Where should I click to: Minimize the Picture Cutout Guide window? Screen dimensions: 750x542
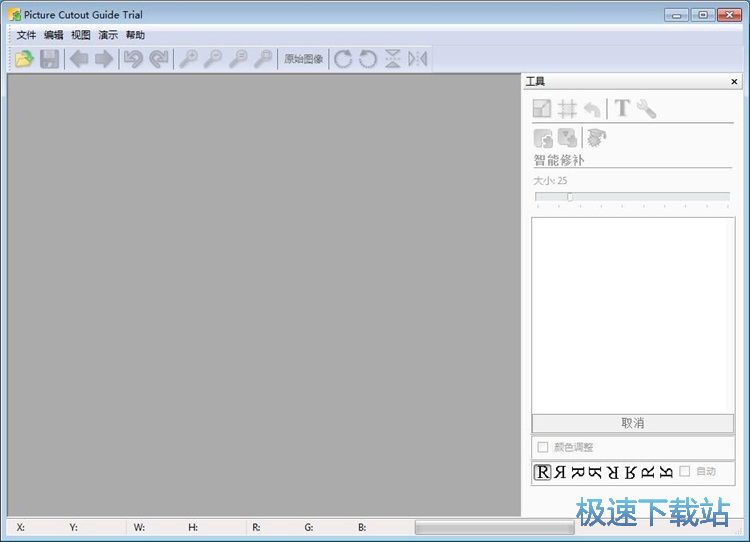tap(676, 15)
